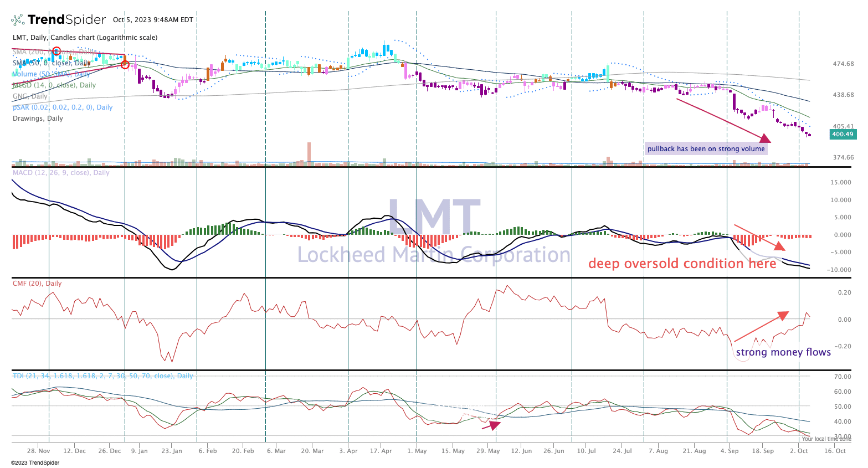The image size is (868, 468).
Task: Click the GNC, Daily indicator label
Action: pos(30,96)
